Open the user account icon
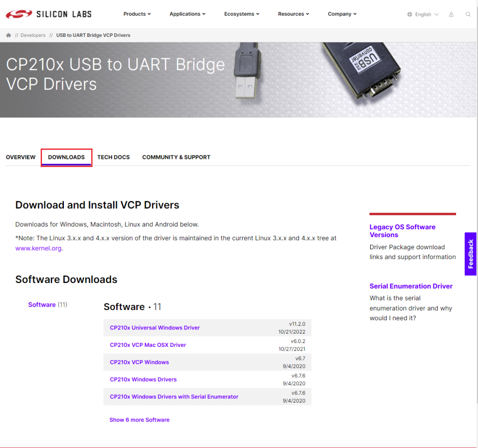The width and height of the screenshot is (478, 448). pyautogui.click(x=451, y=14)
